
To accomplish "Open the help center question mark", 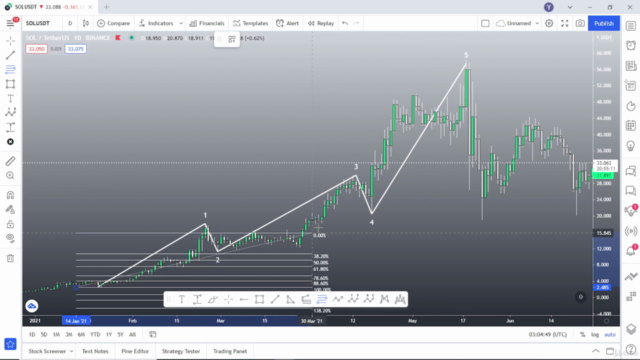I will pyautogui.click(x=631, y=350).
